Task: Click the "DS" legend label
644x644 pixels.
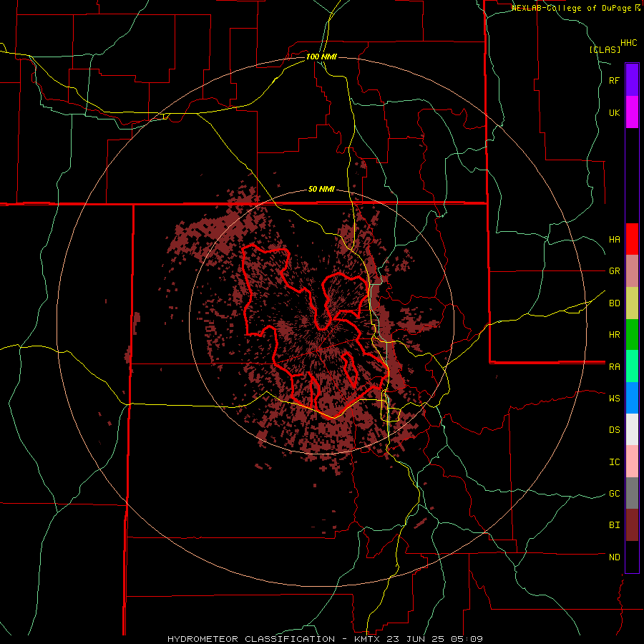Action: click(614, 430)
